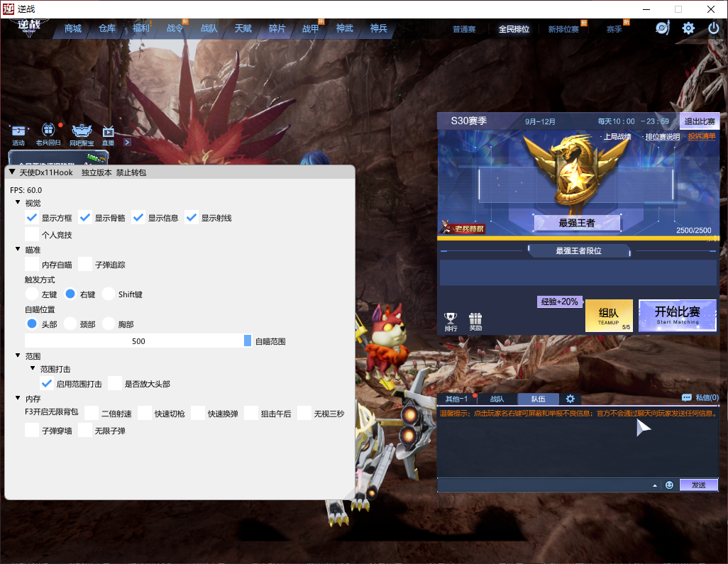Click the emoji smiley in chat
This screenshot has width=728, height=564.
(668, 485)
